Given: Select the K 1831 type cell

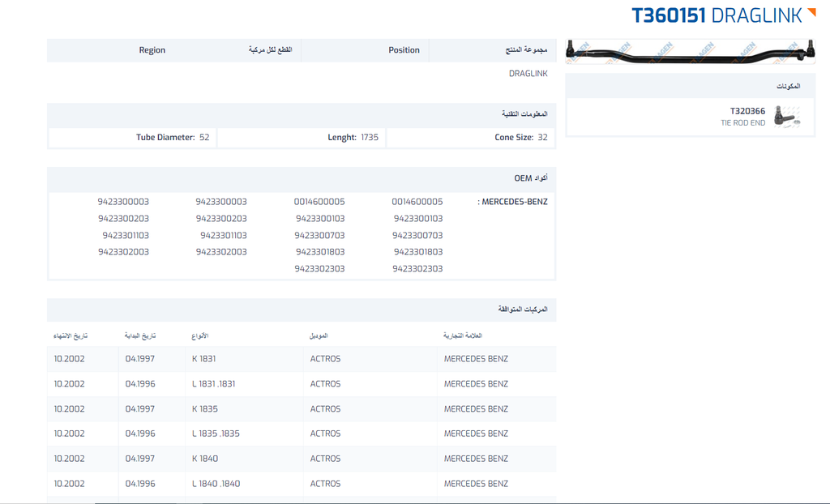Looking at the screenshot, I should point(244,359).
